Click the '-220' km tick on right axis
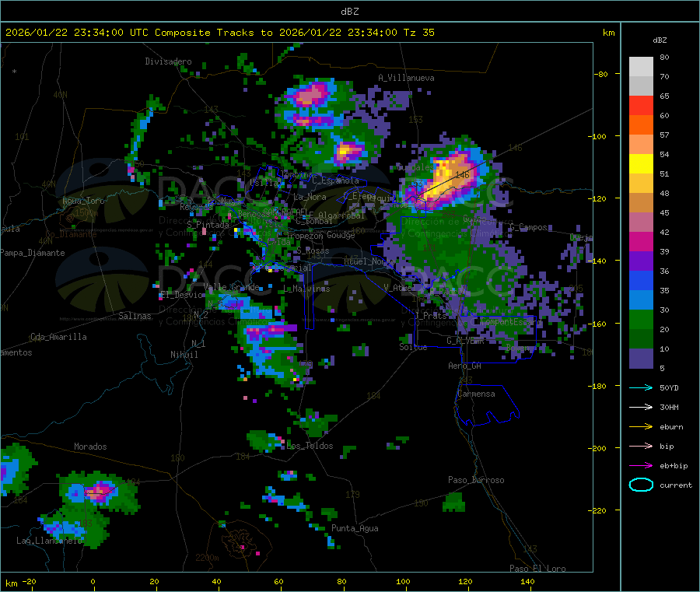The height and width of the screenshot is (592, 700). [599, 511]
